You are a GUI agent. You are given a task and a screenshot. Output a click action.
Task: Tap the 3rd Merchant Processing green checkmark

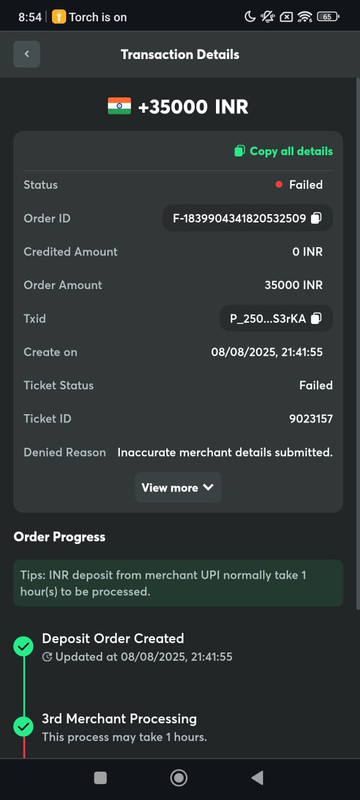tap(23, 727)
